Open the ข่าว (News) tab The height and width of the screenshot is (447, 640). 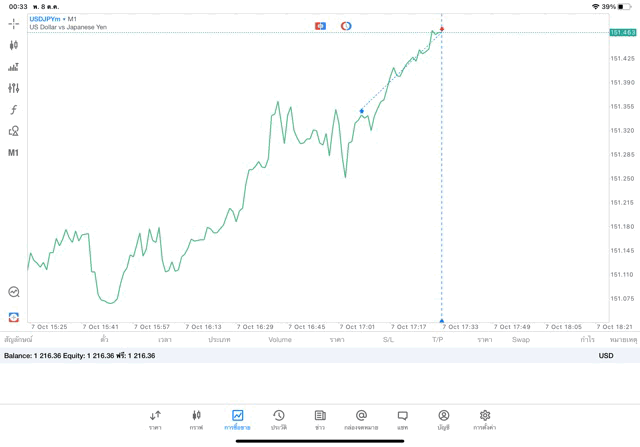point(320,419)
